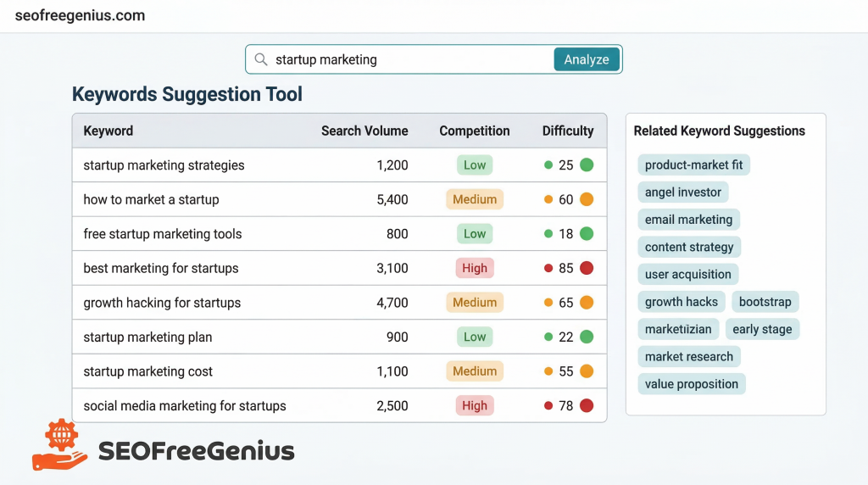This screenshot has width=868, height=485.
Task: Select the user acquisition suggestion chip
Action: coord(688,275)
